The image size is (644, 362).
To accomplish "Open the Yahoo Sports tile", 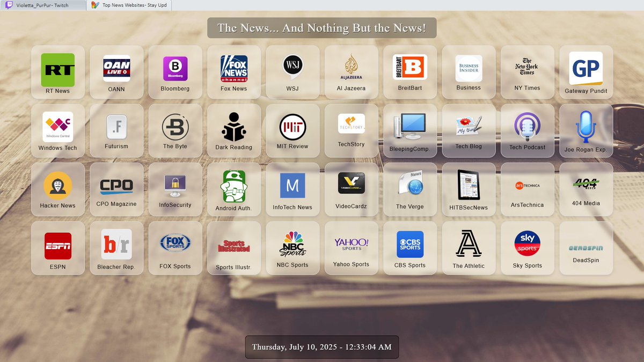I will pyautogui.click(x=352, y=248).
